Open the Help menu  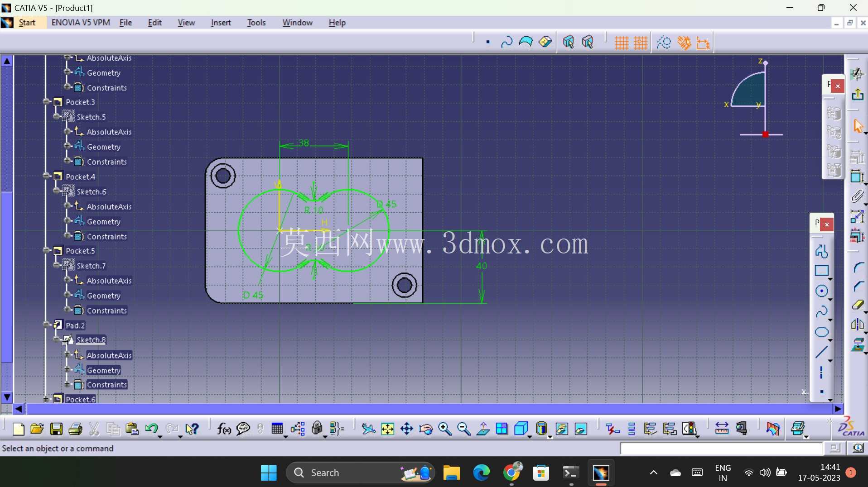pyautogui.click(x=337, y=23)
